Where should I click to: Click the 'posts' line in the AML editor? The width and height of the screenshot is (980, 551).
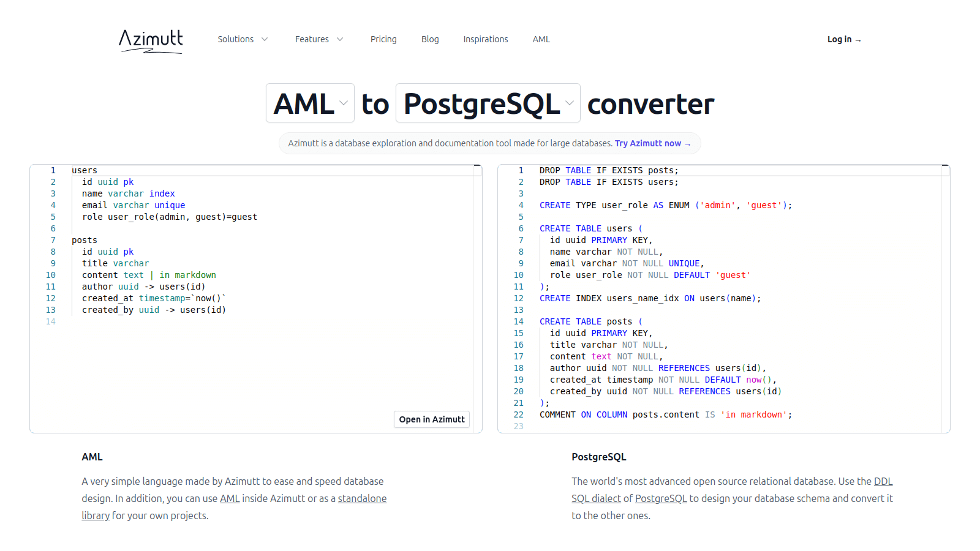click(x=85, y=240)
